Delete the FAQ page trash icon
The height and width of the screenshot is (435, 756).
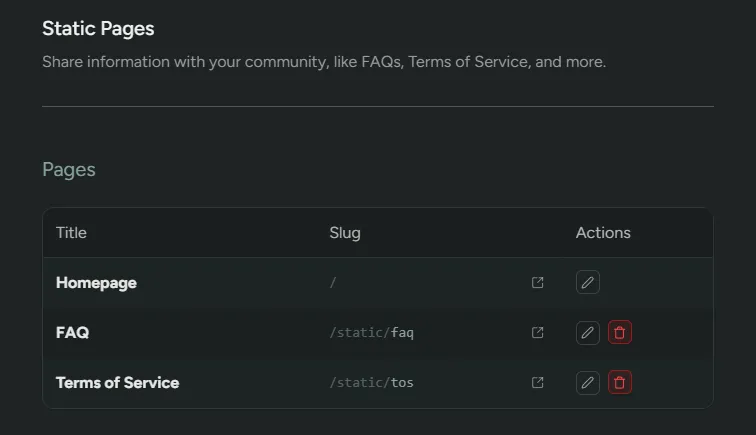click(620, 333)
